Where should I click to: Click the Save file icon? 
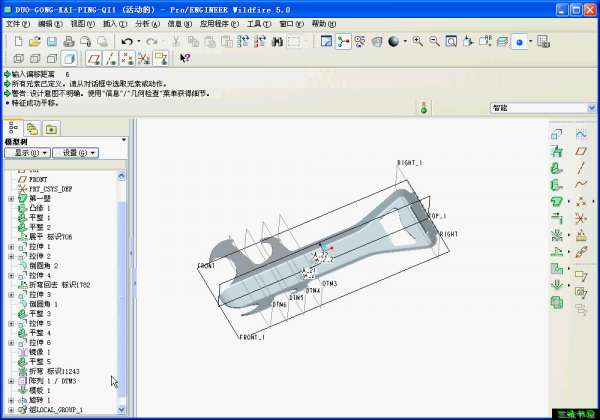[x=51, y=41]
